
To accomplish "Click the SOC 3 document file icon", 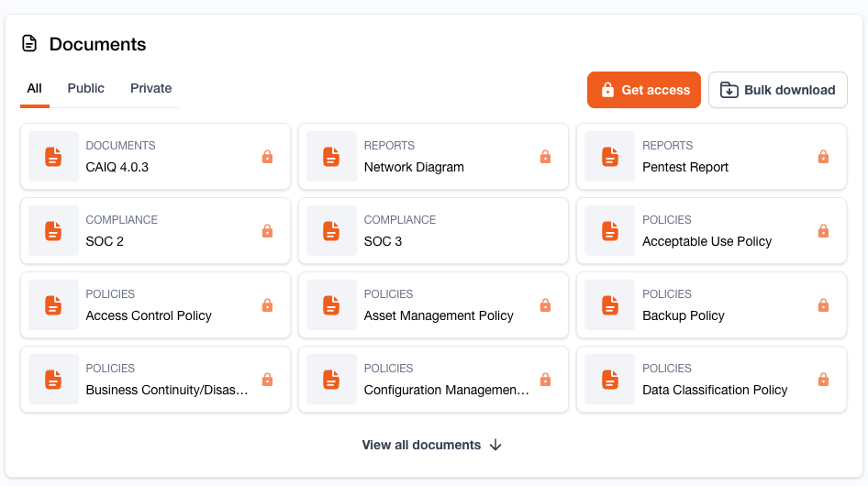I will (332, 231).
